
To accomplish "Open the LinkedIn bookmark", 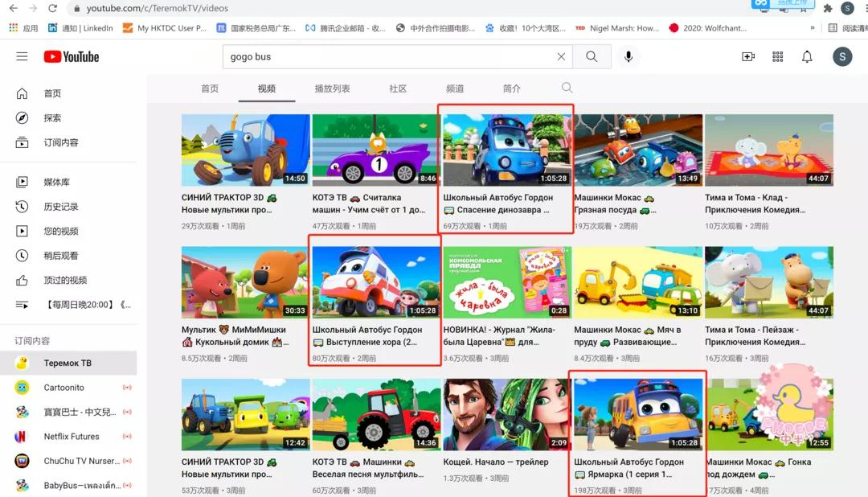I will pyautogui.click(x=80, y=27).
